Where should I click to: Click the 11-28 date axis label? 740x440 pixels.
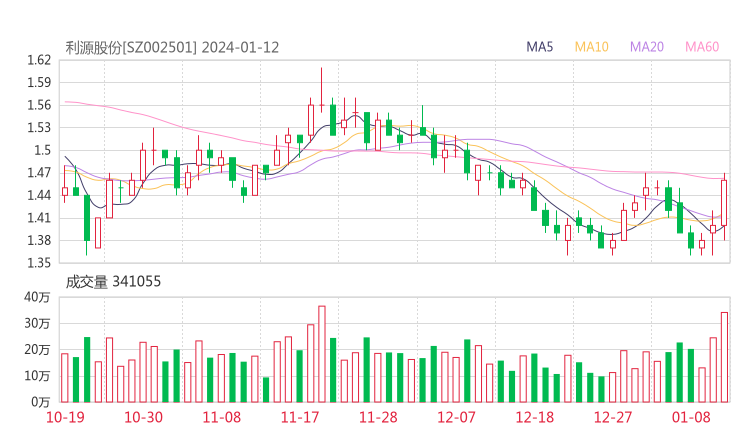tap(378, 417)
